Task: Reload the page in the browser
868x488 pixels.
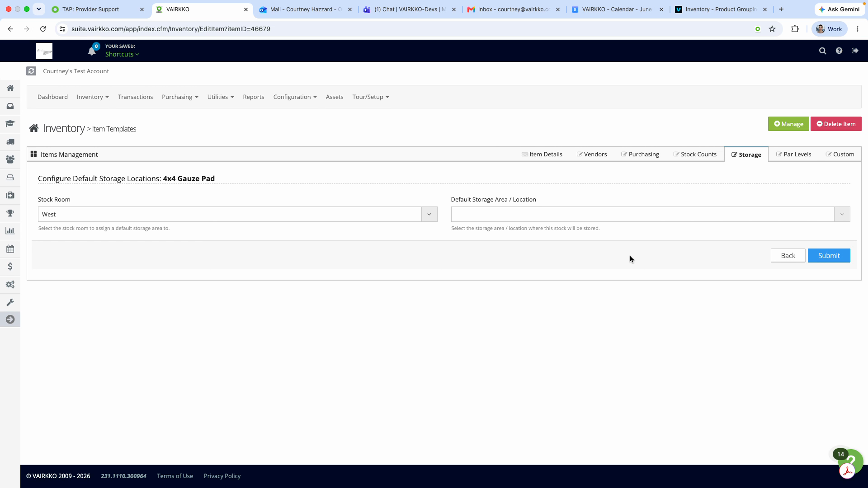Action: (x=43, y=29)
